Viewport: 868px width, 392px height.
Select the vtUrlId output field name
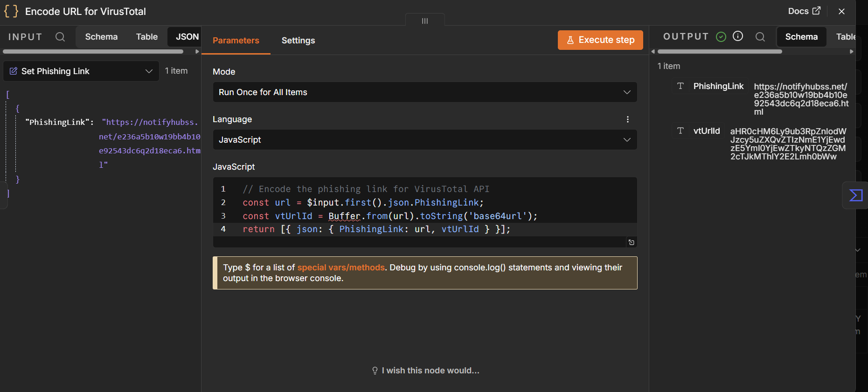(707, 131)
